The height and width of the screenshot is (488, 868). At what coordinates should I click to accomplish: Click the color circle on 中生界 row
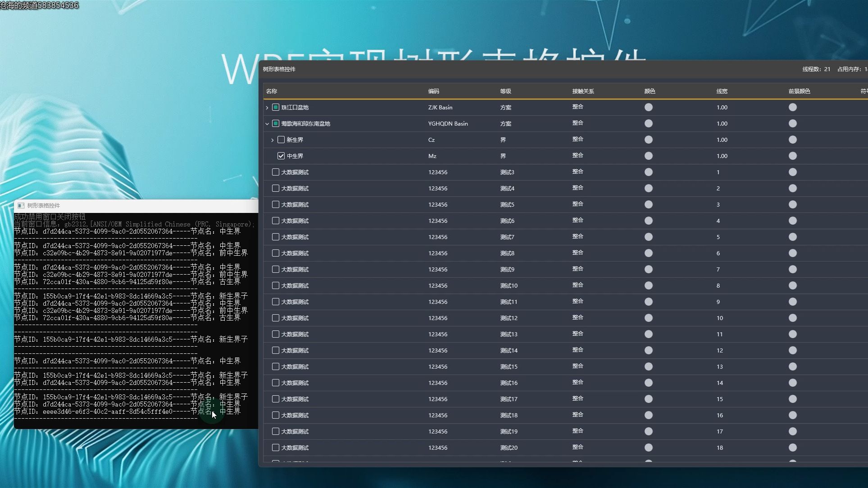[x=649, y=156]
